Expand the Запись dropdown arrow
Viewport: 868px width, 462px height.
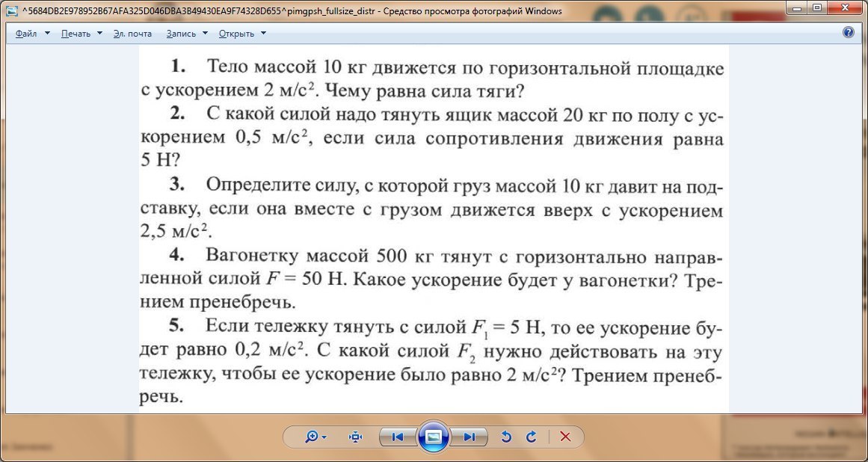click(x=206, y=33)
